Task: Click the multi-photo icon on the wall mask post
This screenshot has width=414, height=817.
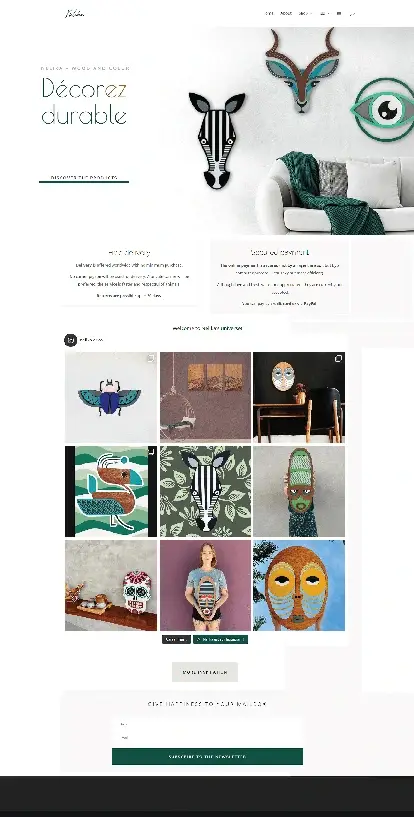Action: (x=338, y=358)
